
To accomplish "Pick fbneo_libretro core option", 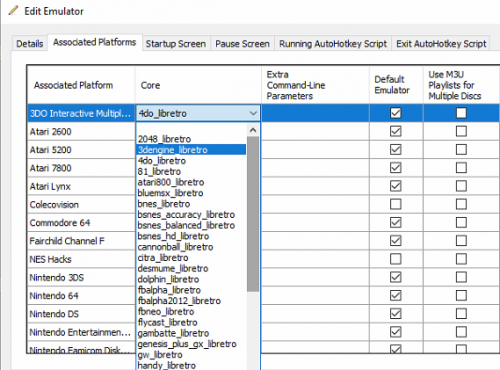I will click(191, 311).
